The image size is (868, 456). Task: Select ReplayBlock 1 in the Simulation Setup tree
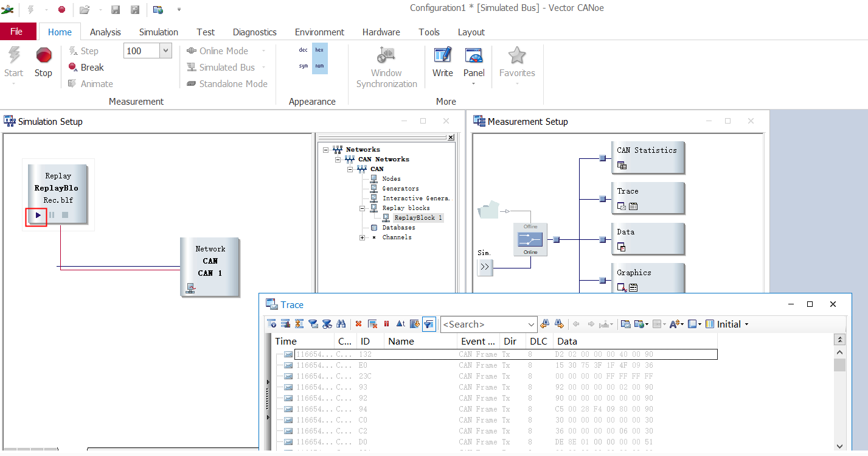click(x=418, y=218)
